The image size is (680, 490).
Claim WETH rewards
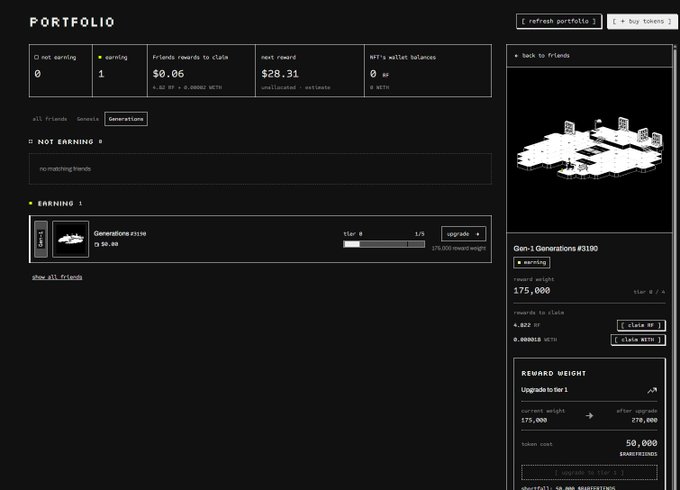click(638, 340)
